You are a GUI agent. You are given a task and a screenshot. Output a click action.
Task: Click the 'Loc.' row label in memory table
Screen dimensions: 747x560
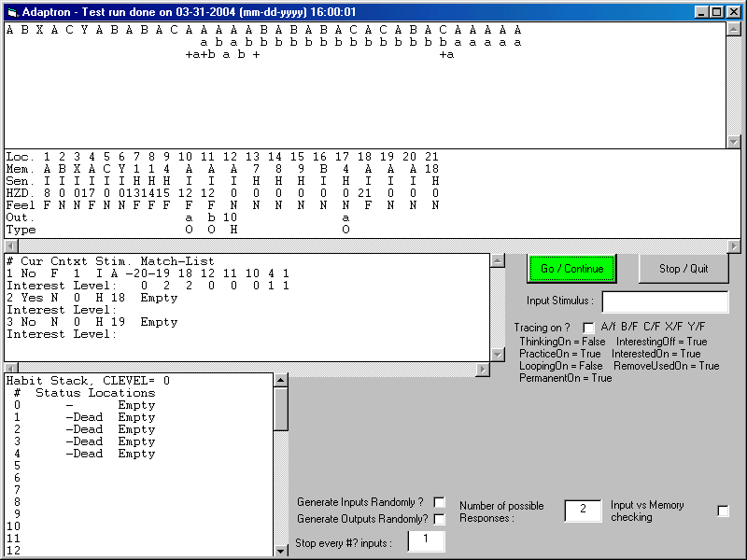pyautogui.click(x=21, y=157)
